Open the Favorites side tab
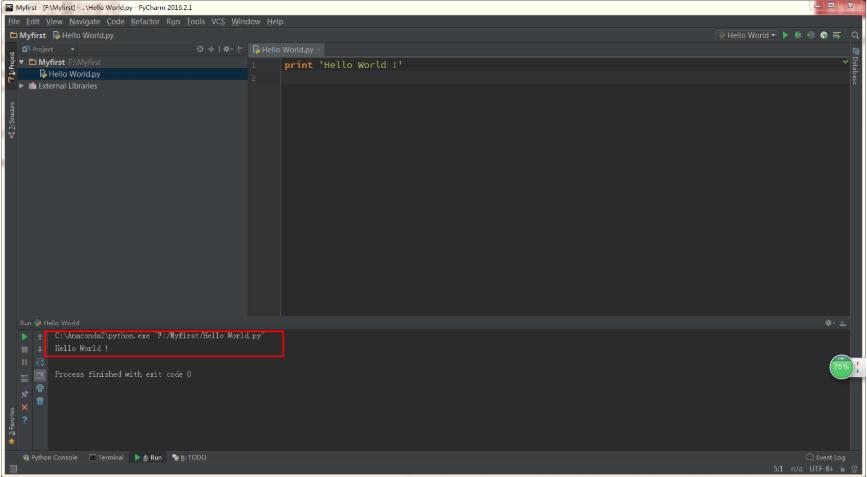The width and height of the screenshot is (867, 477). pos(12,426)
